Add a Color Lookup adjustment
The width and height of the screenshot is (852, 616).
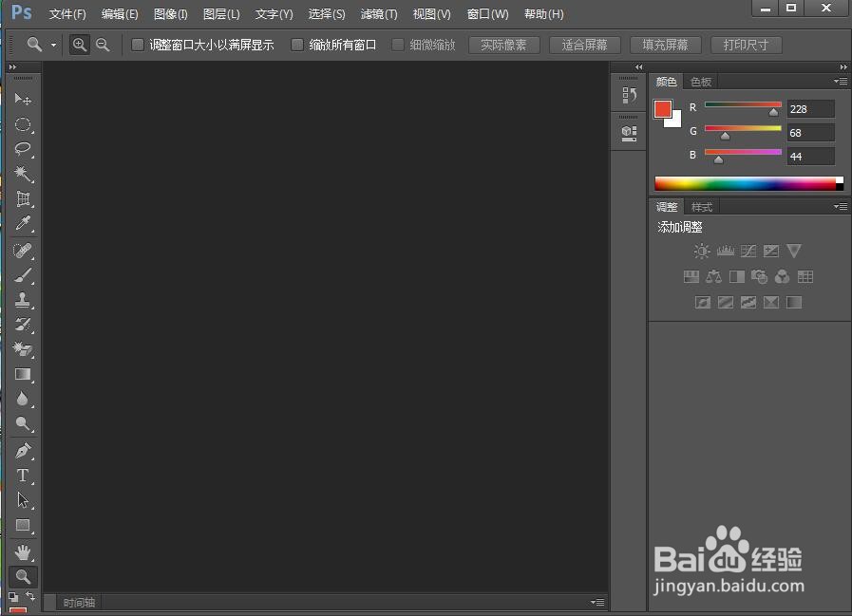[x=805, y=277]
